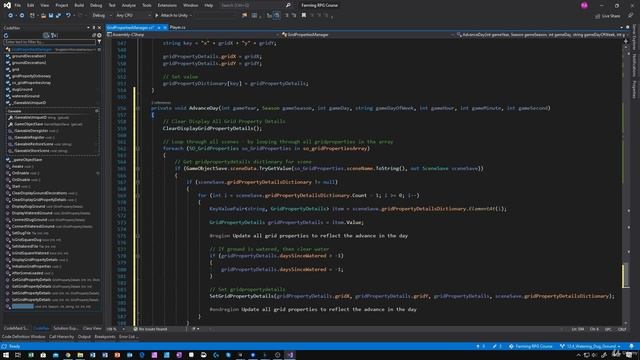The width and height of the screenshot is (640, 360).
Task: Click the Attach to Unity button
Action: tap(173, 16)
